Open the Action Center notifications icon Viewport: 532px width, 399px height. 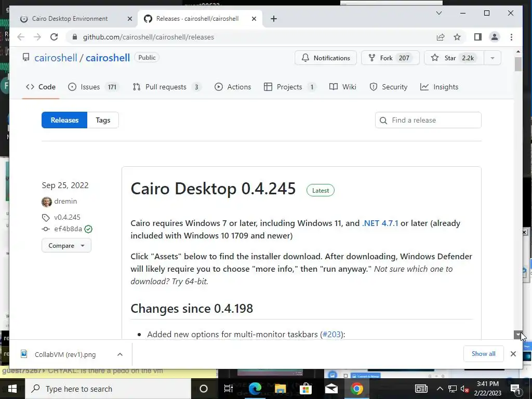coord(515,389)
